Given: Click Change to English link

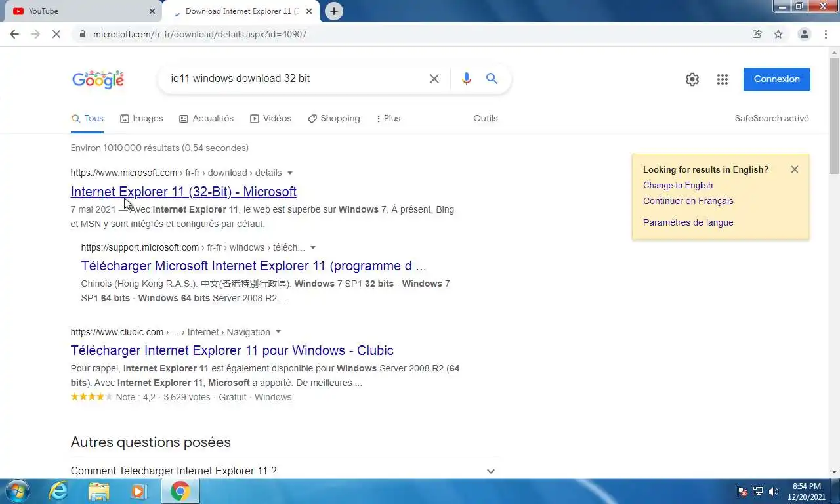Looking at the screenshot, I should [678, 185].
